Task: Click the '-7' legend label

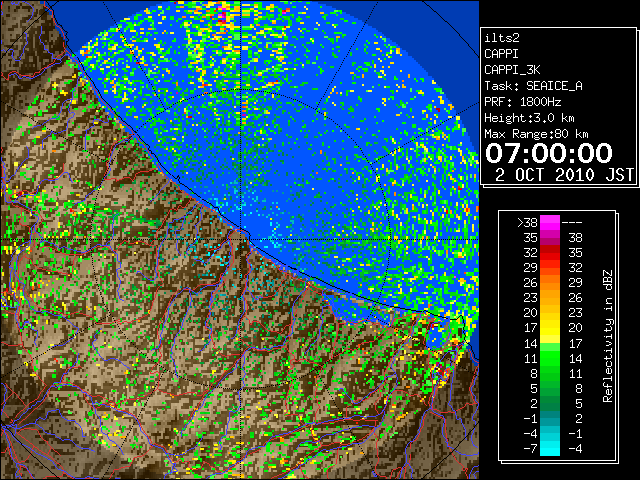Action: (530, 449)
